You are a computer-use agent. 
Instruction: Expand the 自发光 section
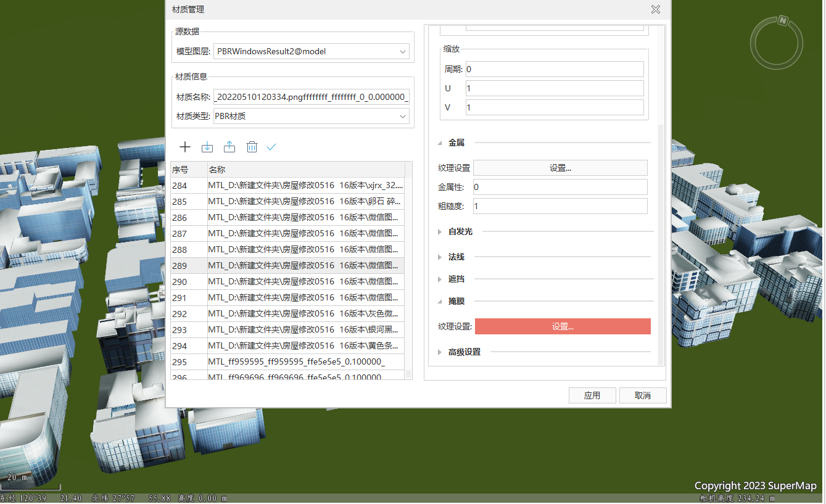pos(440,232)
